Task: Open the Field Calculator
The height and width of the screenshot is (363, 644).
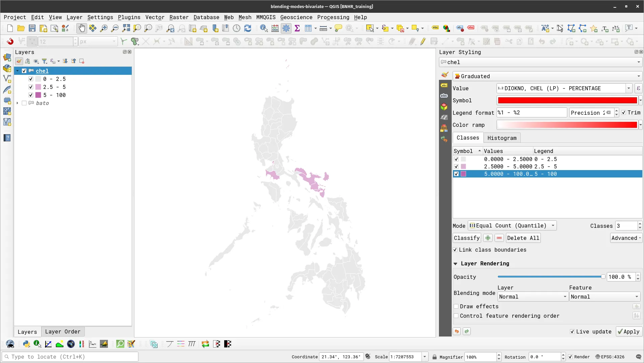Action: coord(275,28)
